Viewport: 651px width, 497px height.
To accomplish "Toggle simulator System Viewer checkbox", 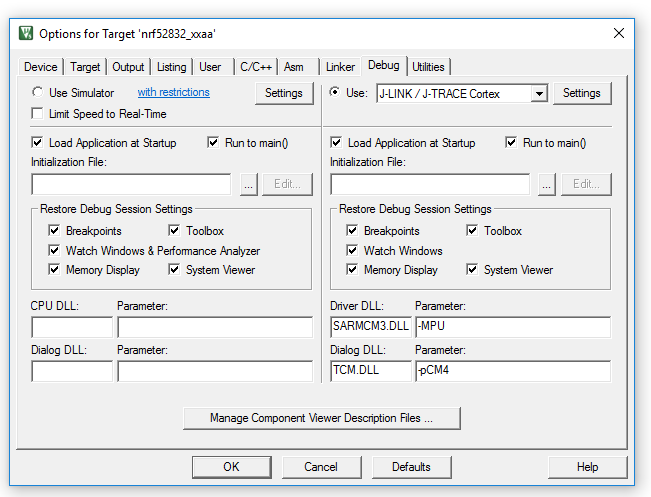I will point(174,269).
